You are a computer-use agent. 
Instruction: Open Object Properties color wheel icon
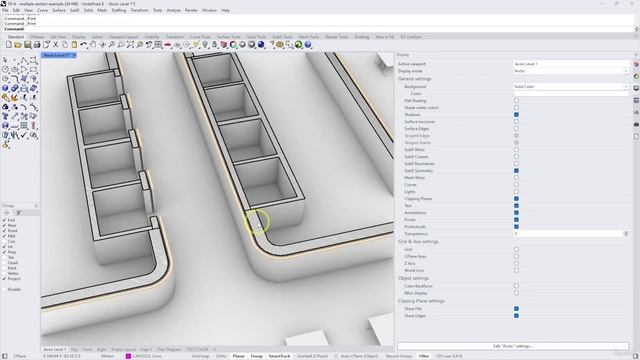233,44
